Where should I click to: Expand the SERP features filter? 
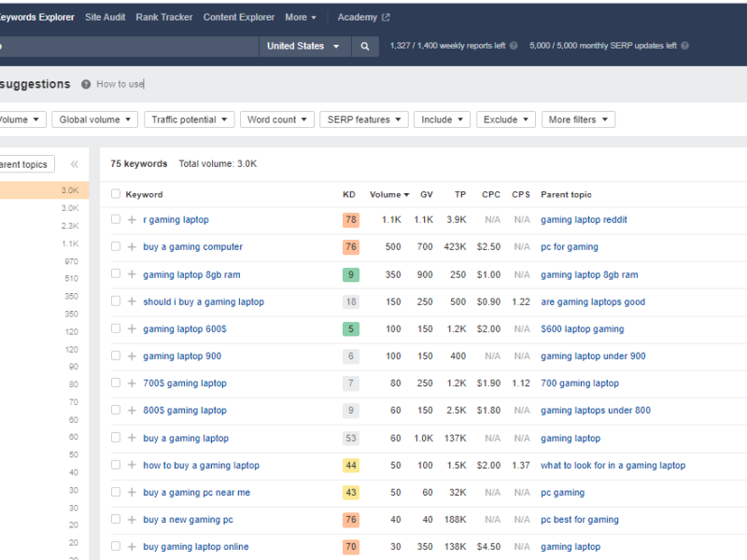(x=363, y=119)
